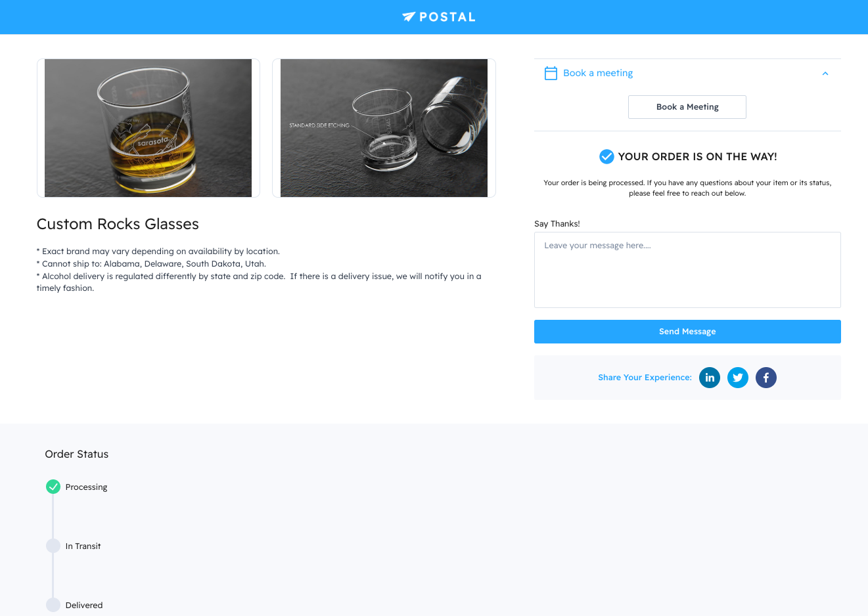The image size is (868, 616).
Task: Click the Custom Rocks Glasses title
Action: pyautogui.click(x=118, y=224)
